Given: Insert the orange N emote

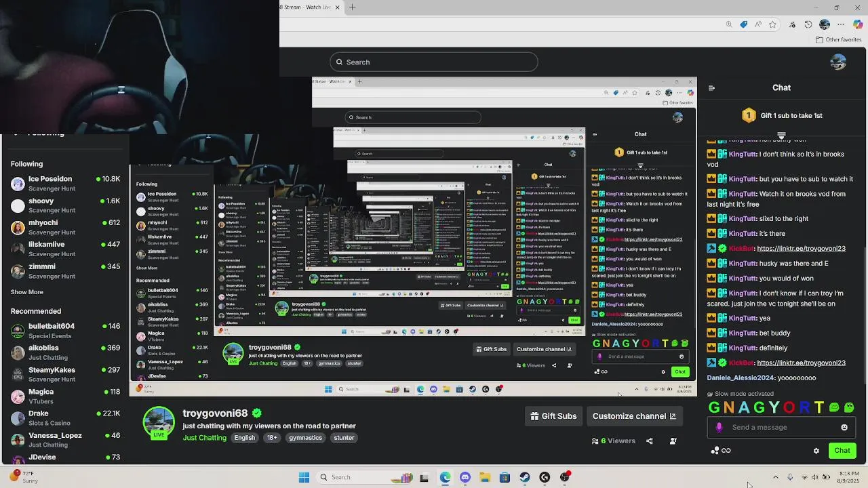Looking at the screenshot, I should pos(729,407).
